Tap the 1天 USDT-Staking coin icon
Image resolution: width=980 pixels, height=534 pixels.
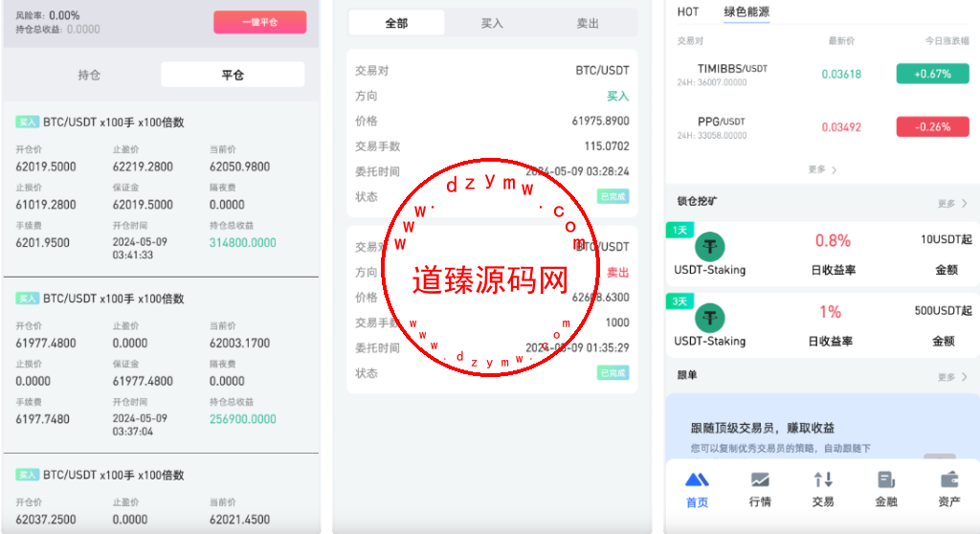pyautogui.click(x=710, y=246)
